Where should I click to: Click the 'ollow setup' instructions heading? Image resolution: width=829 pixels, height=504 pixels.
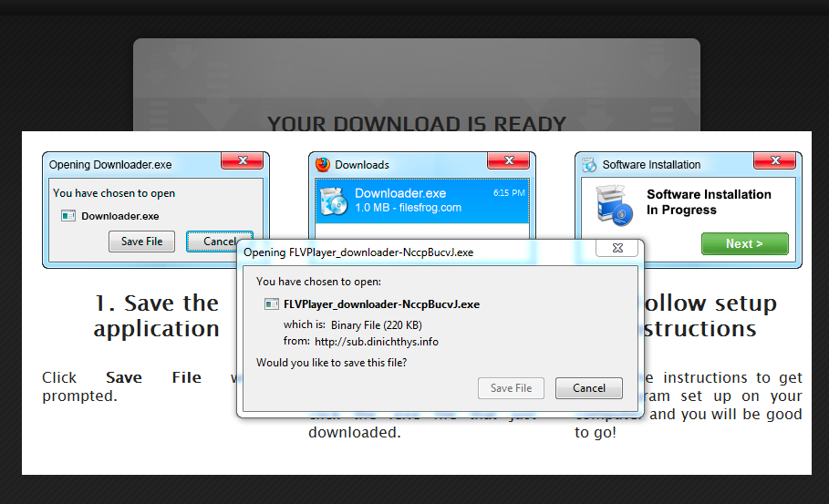710,303
